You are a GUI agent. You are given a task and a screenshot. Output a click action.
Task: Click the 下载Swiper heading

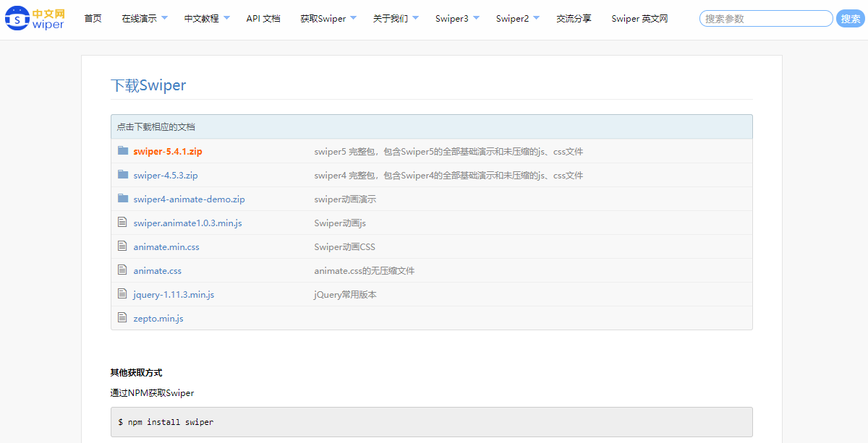(148, 85)
